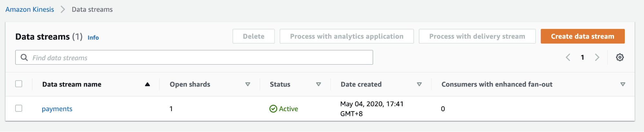Open table preferences gear icon
Viewport: 644px width, 132px height.
tap(620, 57)
